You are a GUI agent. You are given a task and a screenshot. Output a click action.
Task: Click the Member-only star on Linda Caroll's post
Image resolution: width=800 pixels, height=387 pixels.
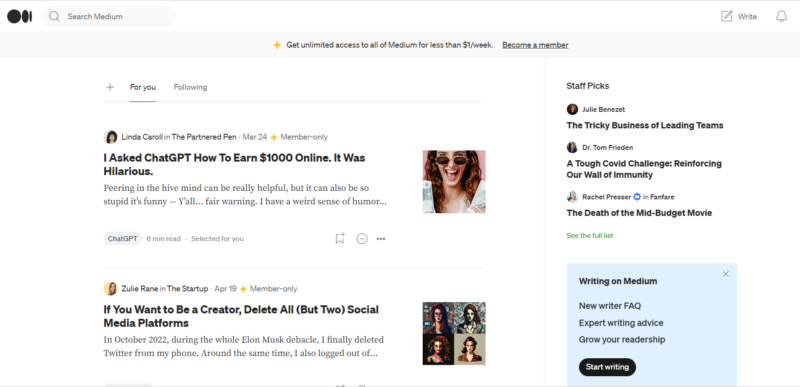coord(274,137)
